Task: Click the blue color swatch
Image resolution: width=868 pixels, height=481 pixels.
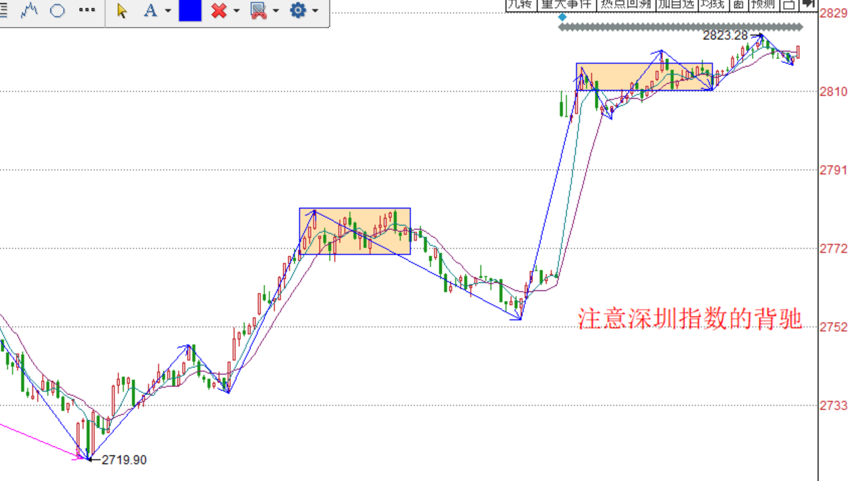Action: click(189, 10)
